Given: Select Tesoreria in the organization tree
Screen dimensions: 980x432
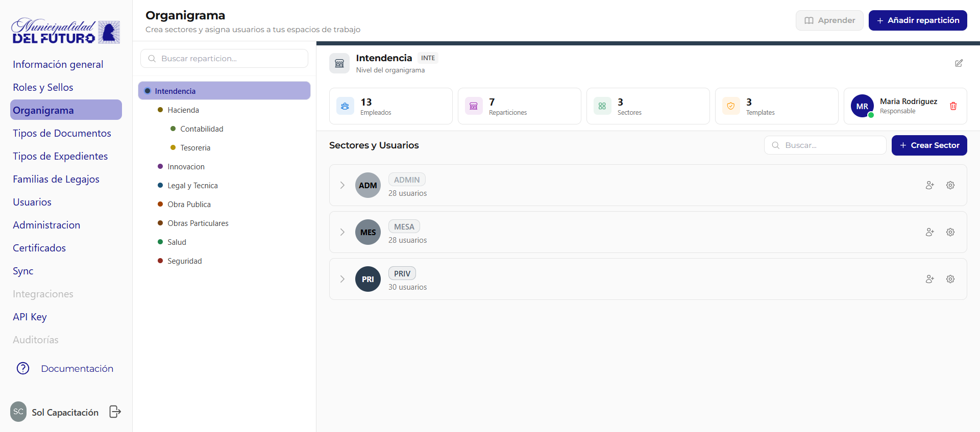Looking at the screenshot, I should pos(195,148).
